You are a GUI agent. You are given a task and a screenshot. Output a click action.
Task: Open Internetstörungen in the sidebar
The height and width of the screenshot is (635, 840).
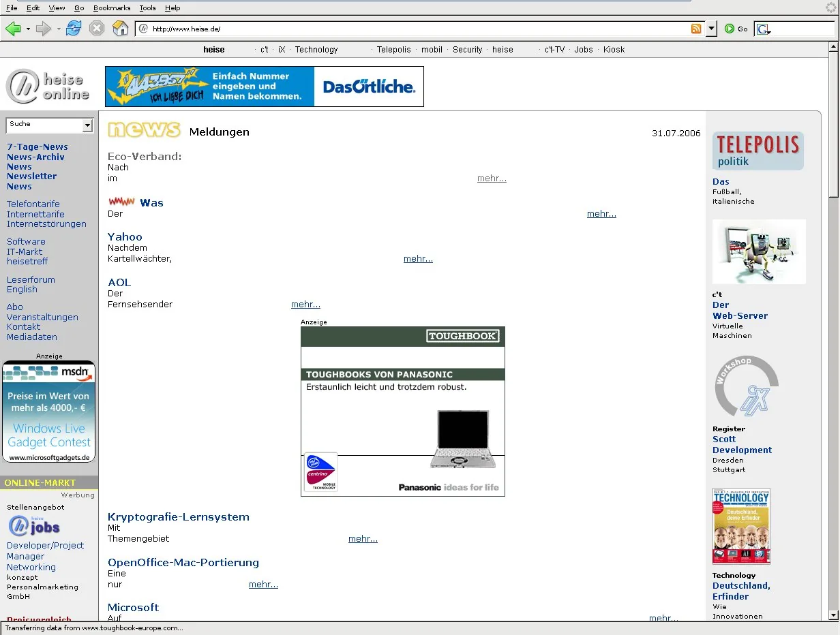coord(46,224)
